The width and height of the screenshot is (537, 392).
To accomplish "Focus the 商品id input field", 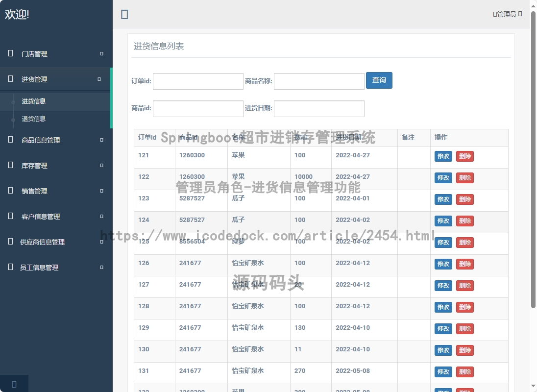I will [x=198, y=108].
